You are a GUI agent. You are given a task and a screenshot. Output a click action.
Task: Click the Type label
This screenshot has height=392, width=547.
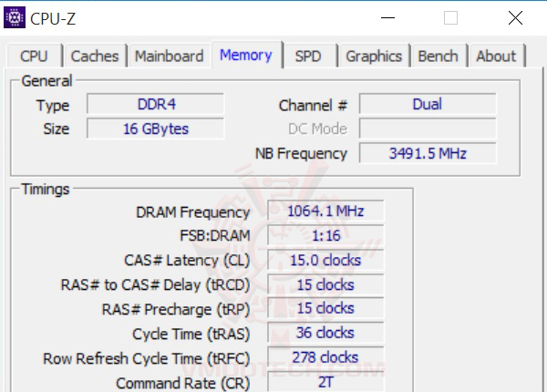click(53, 106)
